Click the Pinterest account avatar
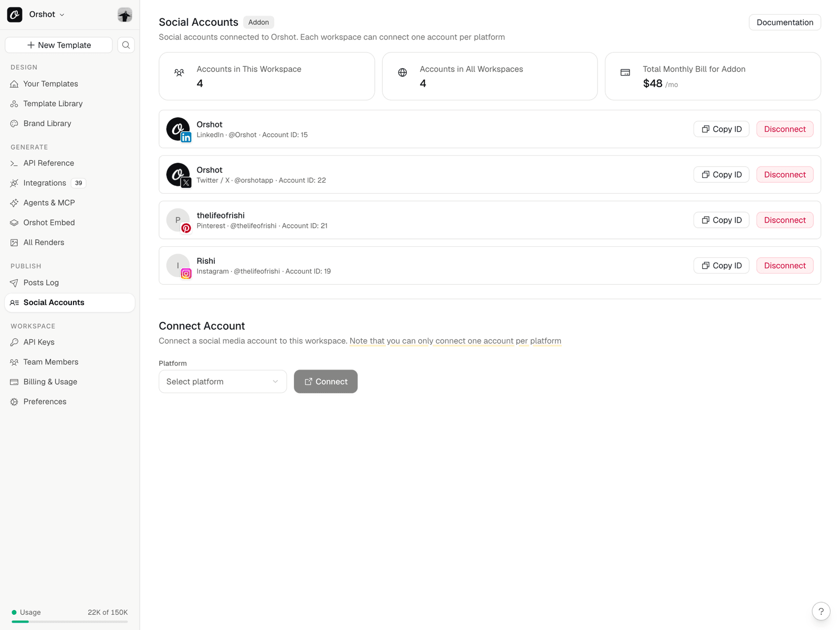The image size is (840, 630). 178,220
